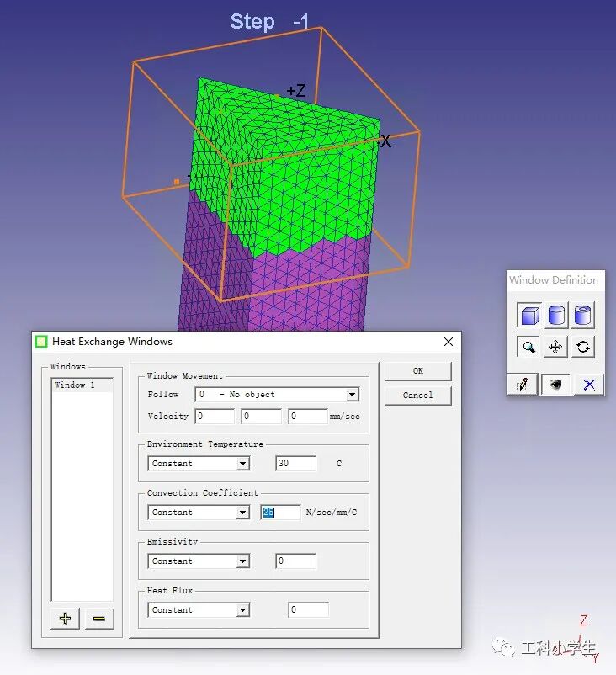Remove window with the minus button
Viewport: 616px width, 675px height.
click(x=99, y=619)
